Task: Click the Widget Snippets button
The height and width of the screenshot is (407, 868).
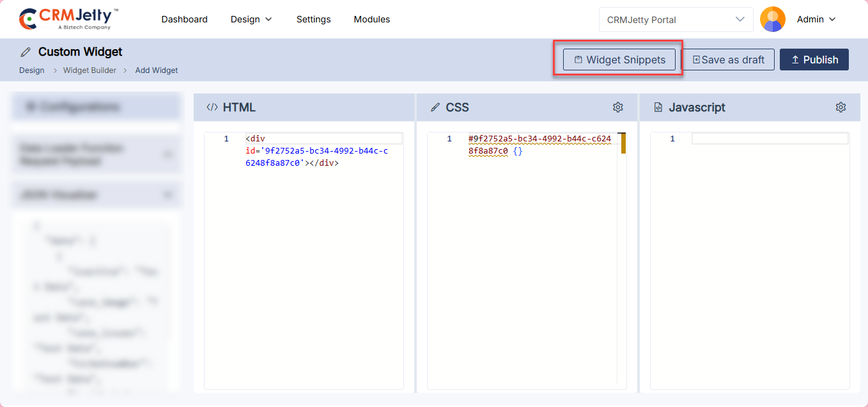Action: click(619, 60)
